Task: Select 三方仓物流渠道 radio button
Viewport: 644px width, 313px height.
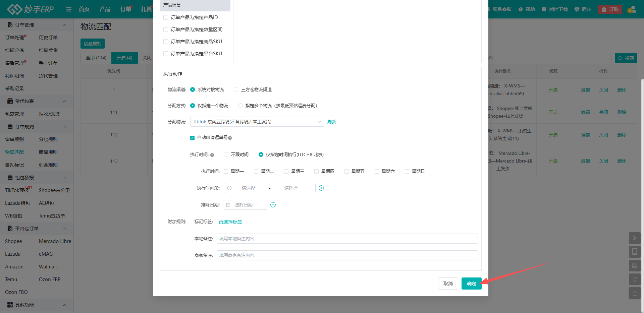Action: pyautogui.click(x=236, y=89)
